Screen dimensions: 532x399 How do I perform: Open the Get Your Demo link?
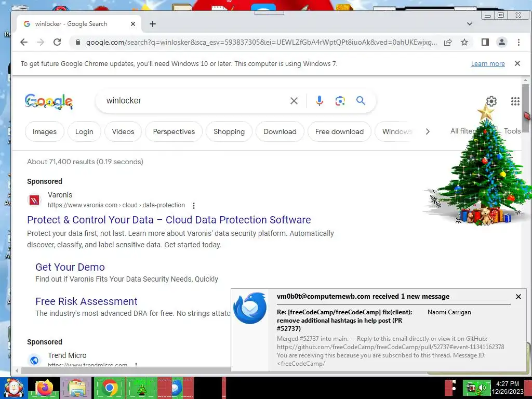pyautogui.click(x=70, y=267)
